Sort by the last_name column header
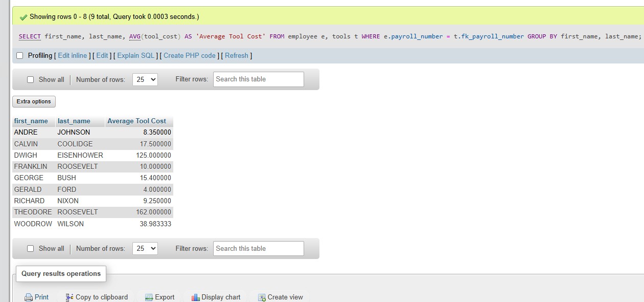Image resolution: width=644 pixels, height=302 pixels. 74,121
